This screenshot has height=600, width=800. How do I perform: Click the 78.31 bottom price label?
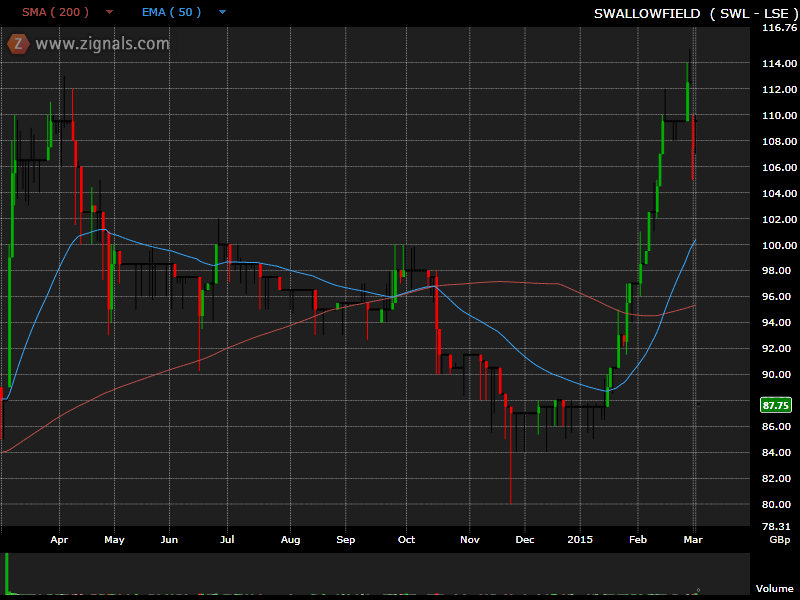[x=778, y=526]
